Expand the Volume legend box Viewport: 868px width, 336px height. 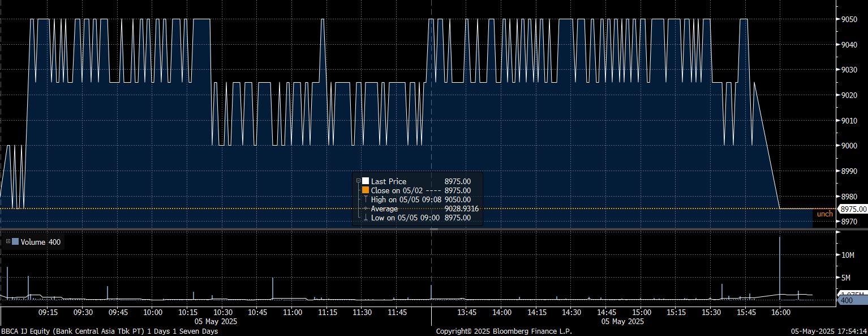pyautogui.click(x=8, y=242)
